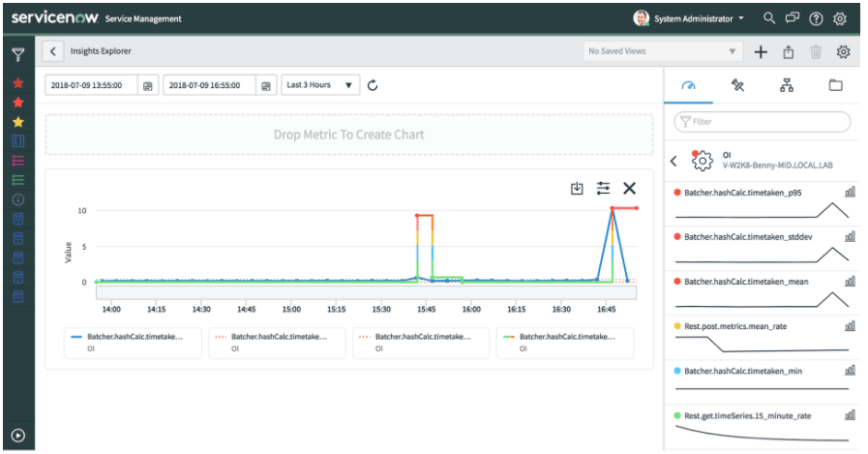The height and width of the screenshot is (454, 868).
Task: Open the green list favorite in sidebar
Action: click(x=18, y=180)
